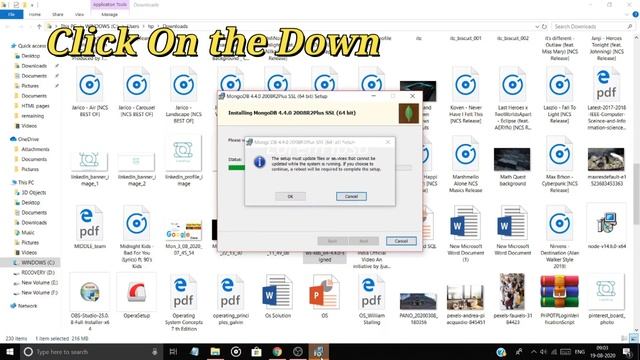The width and height of the screenshot is (640, 360).
Task: Select the node-v14.8.0-x64 installer
Action: coord(607,228)
